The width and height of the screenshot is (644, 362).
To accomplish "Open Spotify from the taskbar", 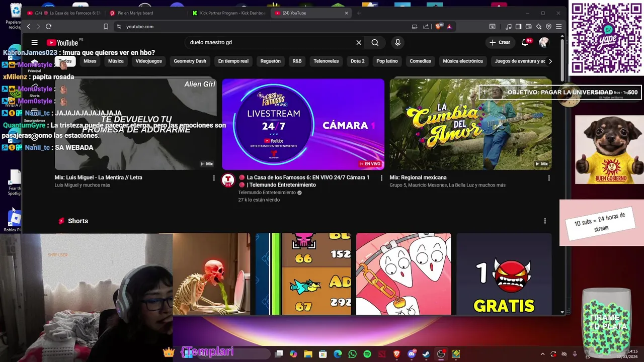I will tap(367, 354).
